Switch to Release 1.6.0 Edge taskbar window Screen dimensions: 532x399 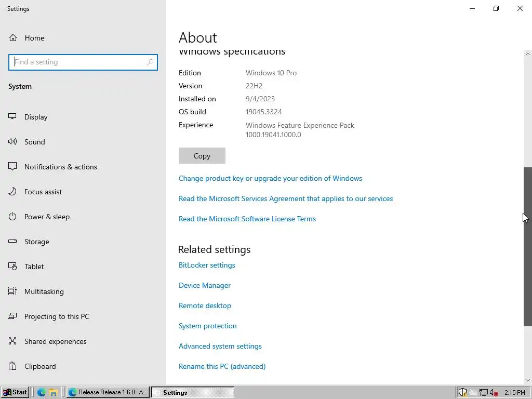108,392
